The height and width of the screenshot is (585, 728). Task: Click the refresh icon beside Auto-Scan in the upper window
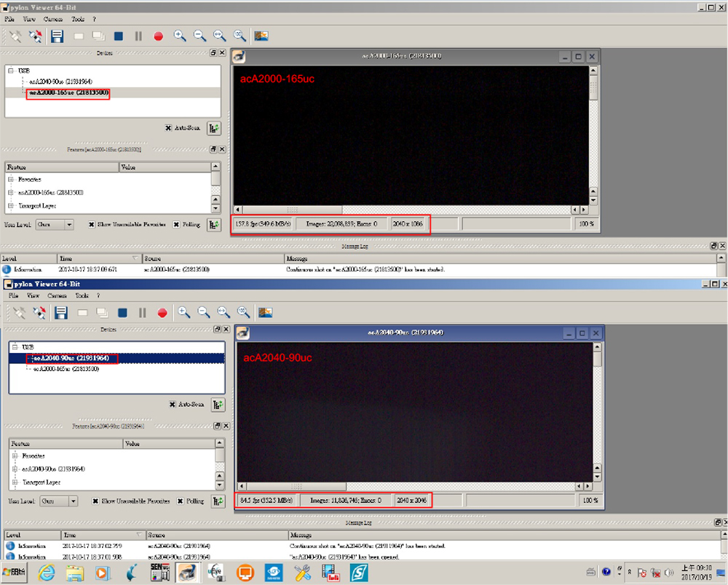coord(214,128)
